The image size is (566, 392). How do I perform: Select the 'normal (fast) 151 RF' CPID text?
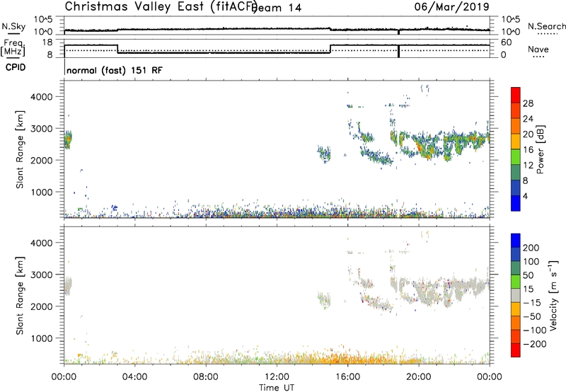115,70
